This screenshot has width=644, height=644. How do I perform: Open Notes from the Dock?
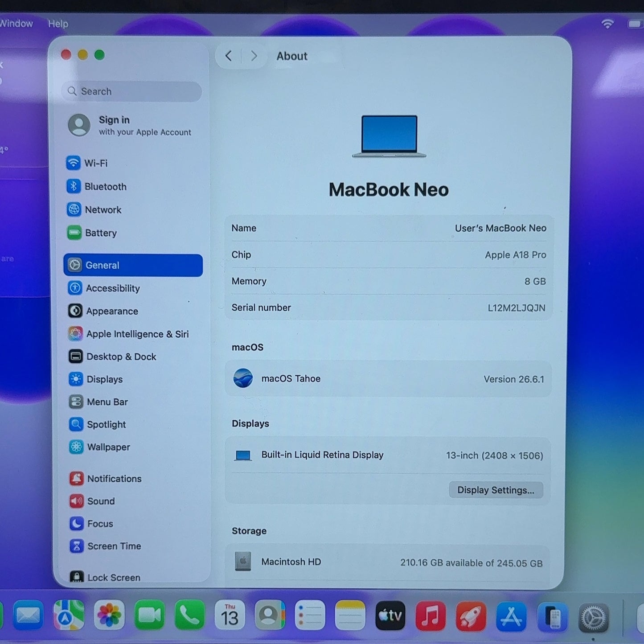(350, 615)
